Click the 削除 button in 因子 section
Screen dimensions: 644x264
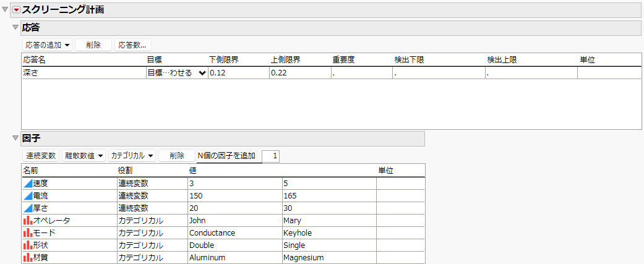coord(176,156)
